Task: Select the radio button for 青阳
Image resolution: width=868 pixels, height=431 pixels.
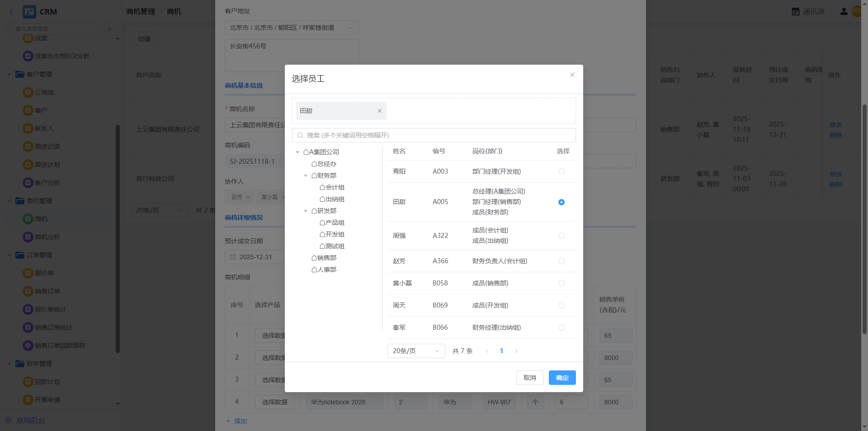Action: [561, 171]
